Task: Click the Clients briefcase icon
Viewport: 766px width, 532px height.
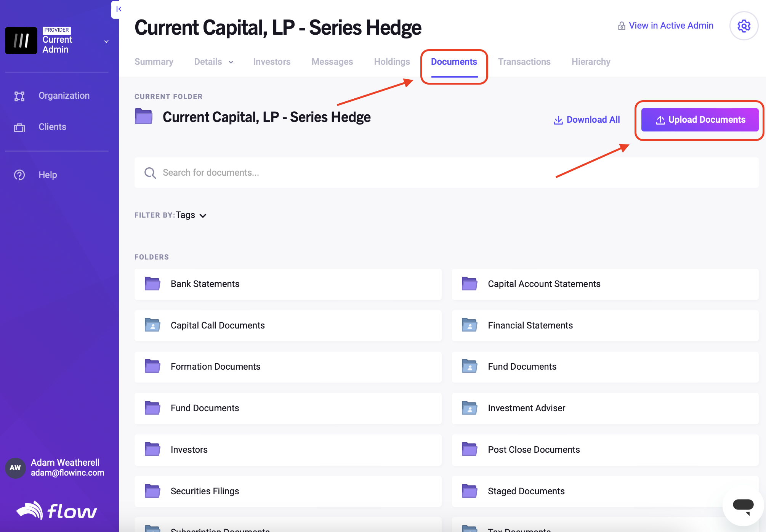Action: coord(19,127)
